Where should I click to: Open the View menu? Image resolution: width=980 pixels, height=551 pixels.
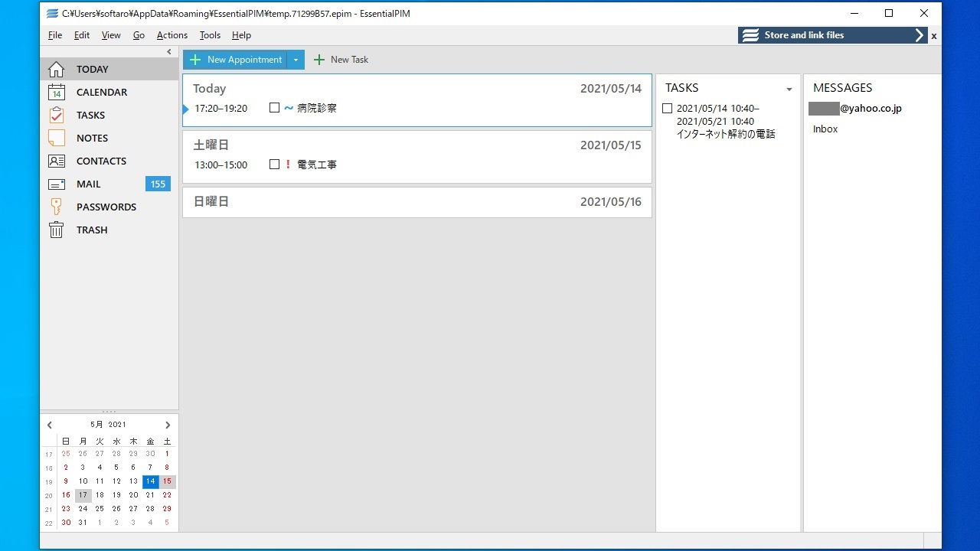pyautogui.click(x=111, y=35)
